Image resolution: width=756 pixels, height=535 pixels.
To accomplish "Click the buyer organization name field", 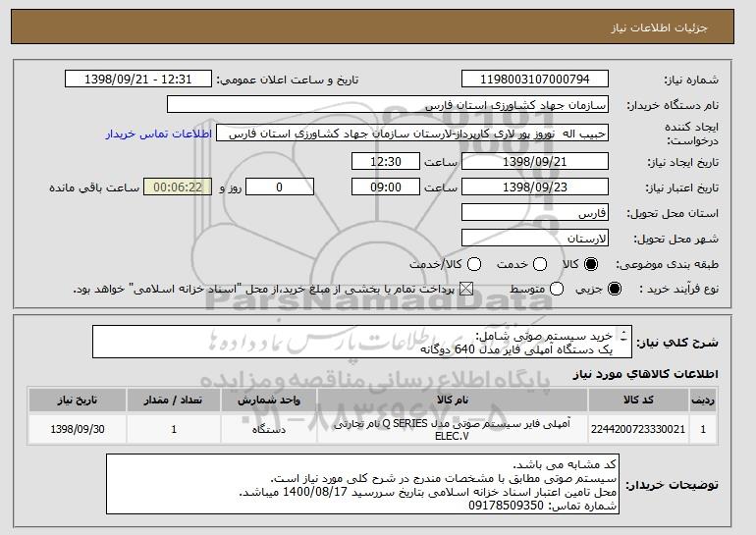I will pyautogui.click(x=388, y=105).
